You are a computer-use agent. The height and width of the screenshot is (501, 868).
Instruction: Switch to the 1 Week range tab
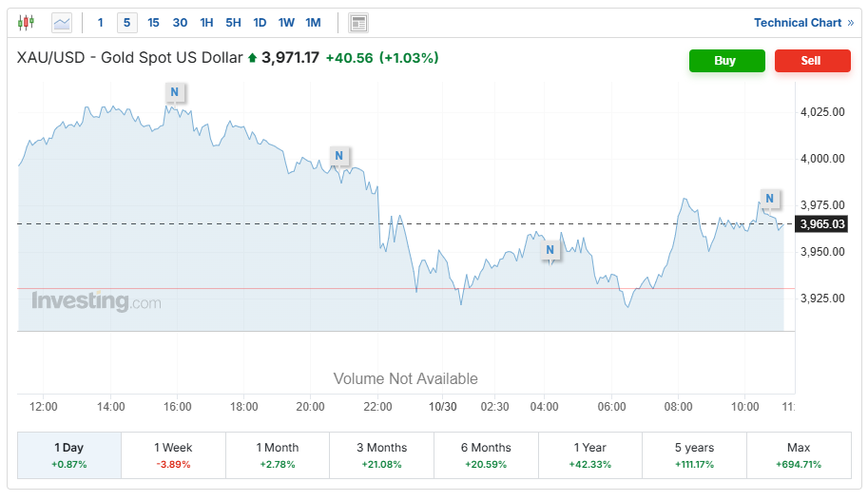(x=173, y=454)
